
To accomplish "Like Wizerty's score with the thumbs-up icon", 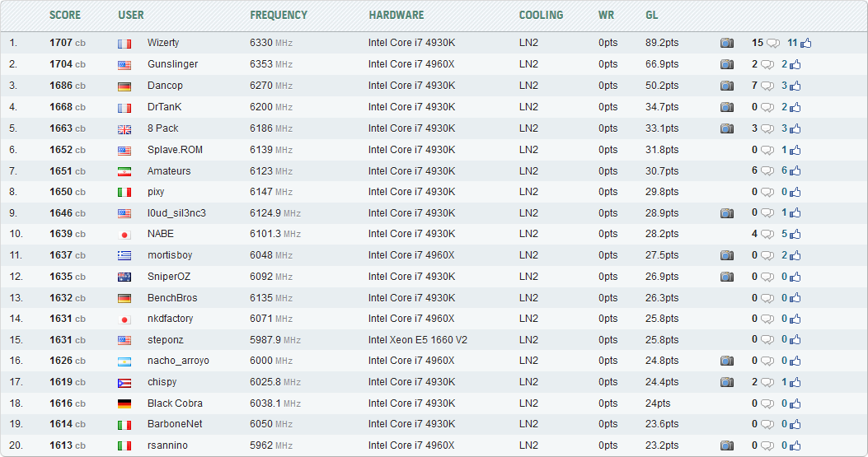I will click(x=805, y=43).
